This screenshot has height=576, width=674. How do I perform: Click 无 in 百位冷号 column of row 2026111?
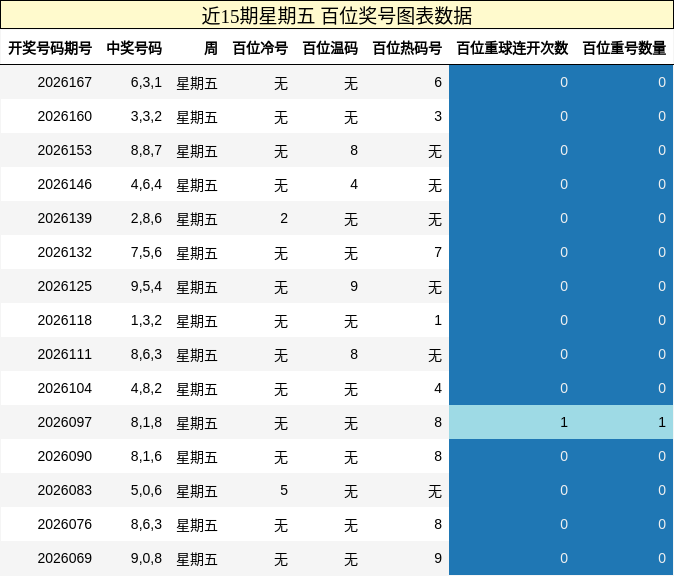pyautogui.click(x=281, y=355)
